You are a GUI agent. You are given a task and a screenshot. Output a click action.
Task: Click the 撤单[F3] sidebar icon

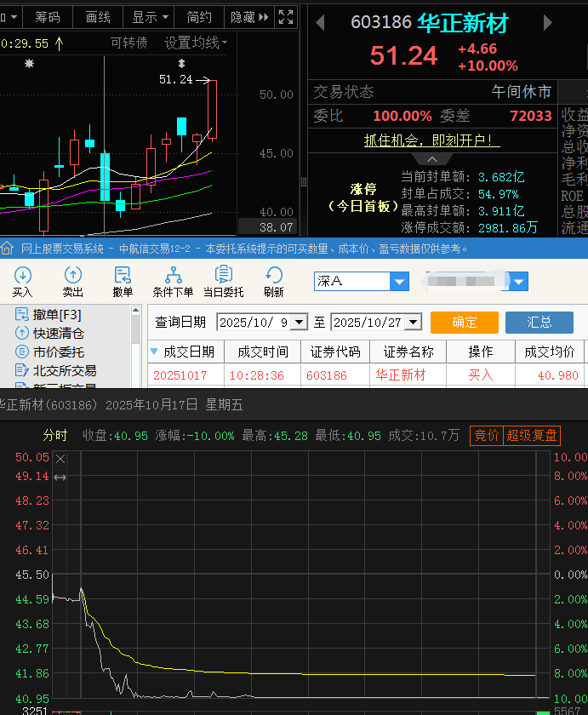click(x=22, y=314)
